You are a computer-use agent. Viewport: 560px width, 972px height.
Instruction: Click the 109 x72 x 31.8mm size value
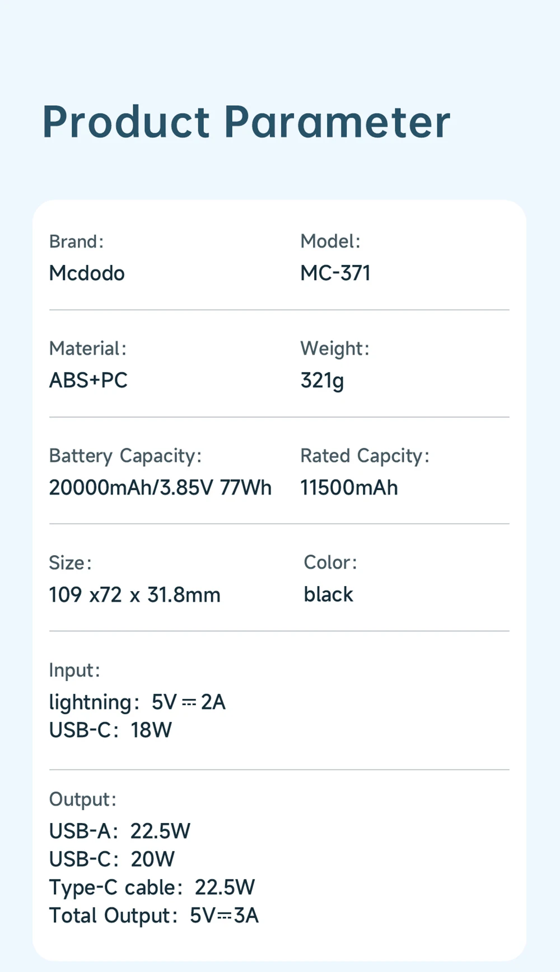(x=134, y=595)
